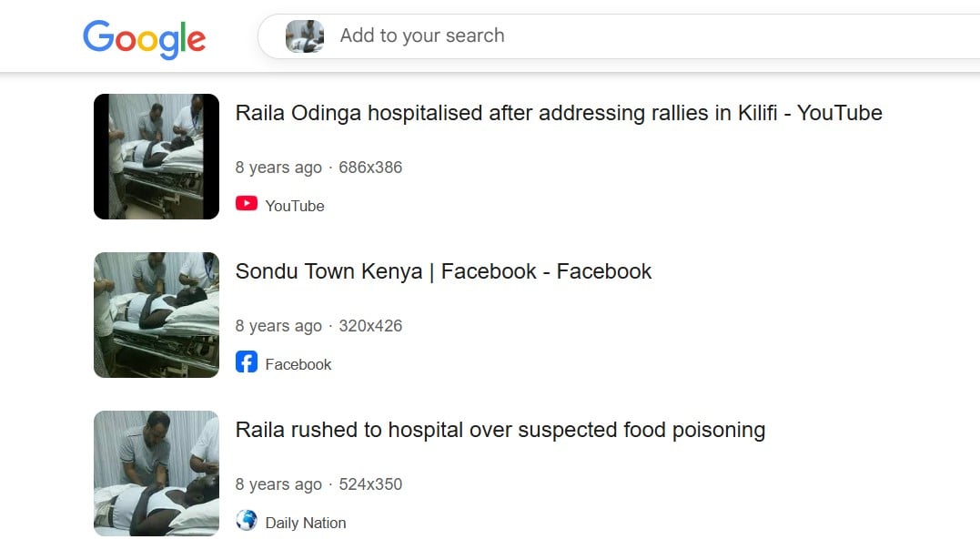The image size is (980, 560).
Task: Click '8 years ago' under the Daily Nation result
Action: (x=278, y=484)
